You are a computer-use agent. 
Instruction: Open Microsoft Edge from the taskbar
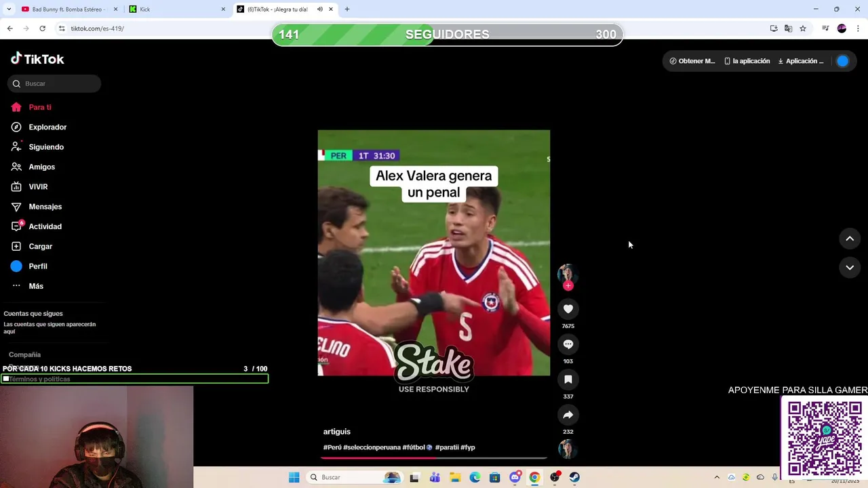(x=475, y=477)
